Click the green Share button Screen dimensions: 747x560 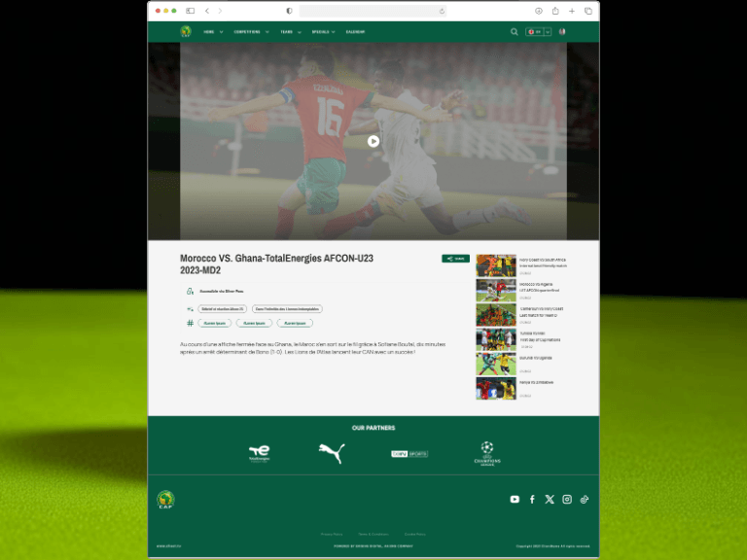coord(455,259)
